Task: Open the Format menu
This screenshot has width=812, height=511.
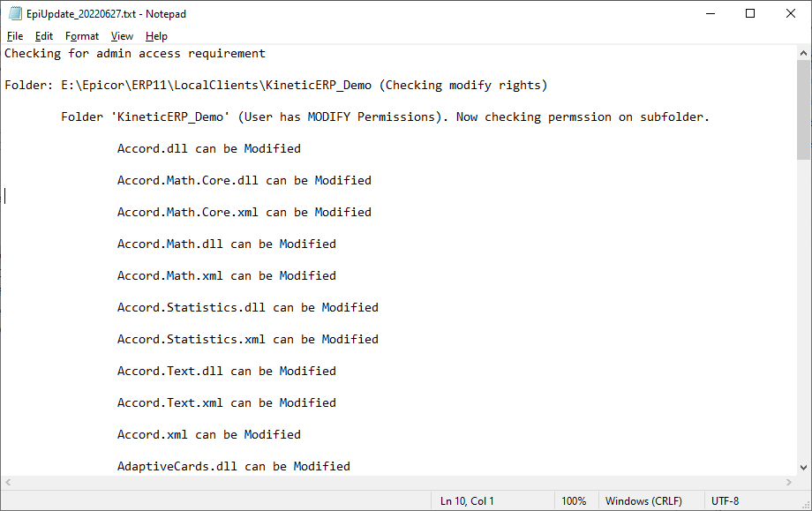Action: click(82, 36)
